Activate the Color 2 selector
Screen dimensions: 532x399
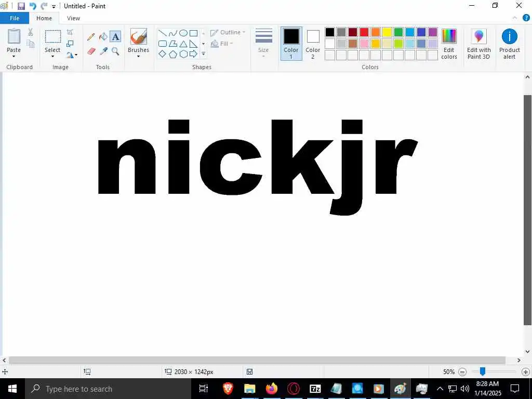click(312, 44)
